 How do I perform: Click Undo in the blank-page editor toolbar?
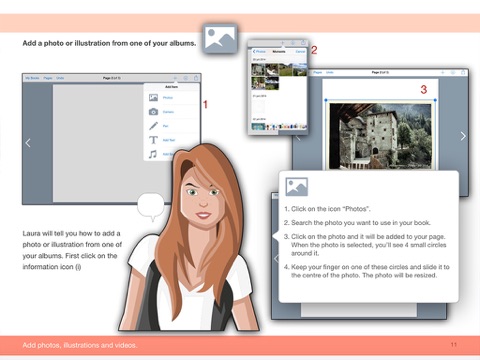pos(60,78)
